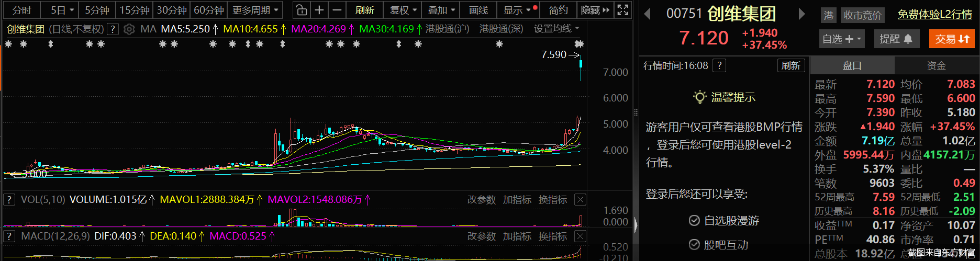Go to previous stock with left arrow
This screenshot has height=261, width=980.
pyautogui.click(x=648, y=14)
